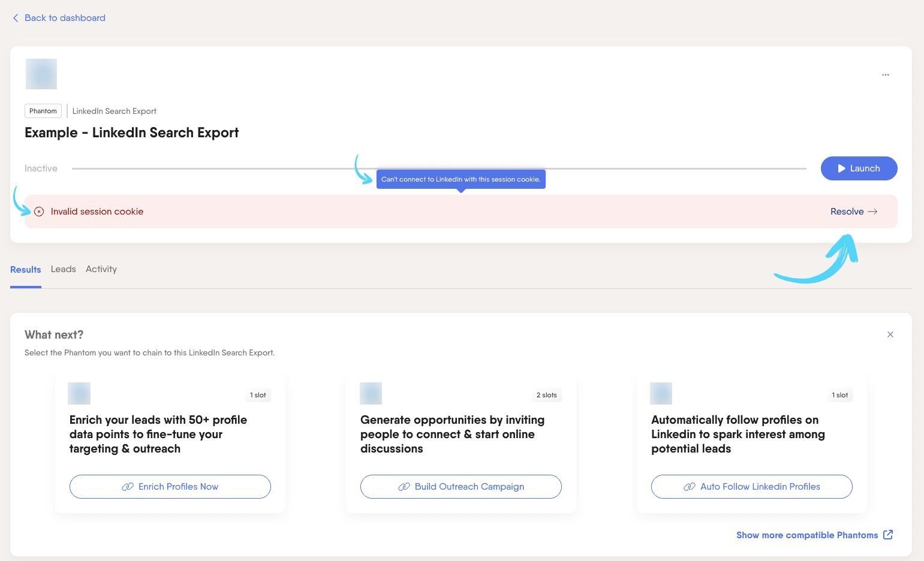The width and height of the screenshot is (924, 561).
Task: Click the Auto Follow card logo icon
Action: pos(661,394)
